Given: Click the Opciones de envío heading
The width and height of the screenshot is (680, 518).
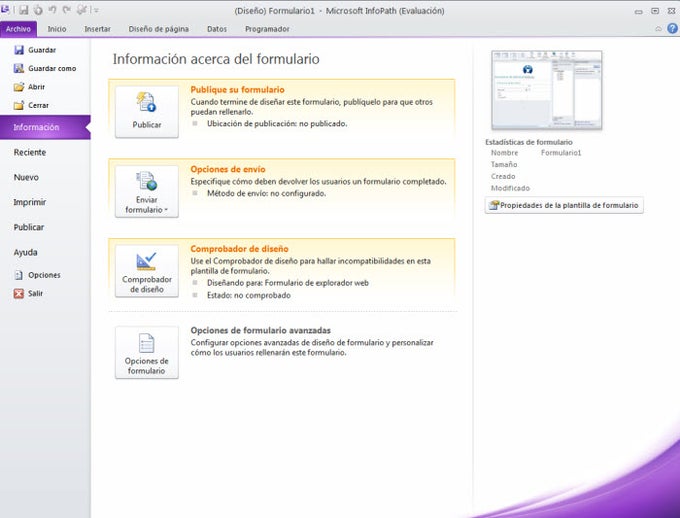Looking at the screenshot, I should (x=228, y=169).
